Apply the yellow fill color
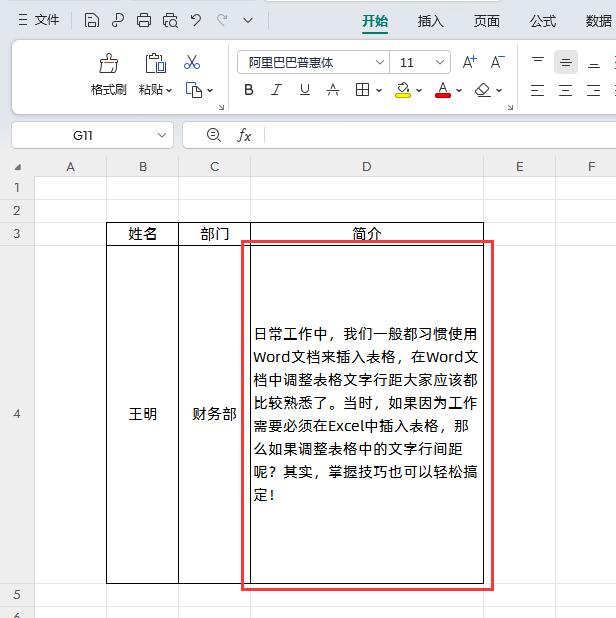Image resolution: width=616 pixels, height=618 pixels. click(x=403, y=90)
